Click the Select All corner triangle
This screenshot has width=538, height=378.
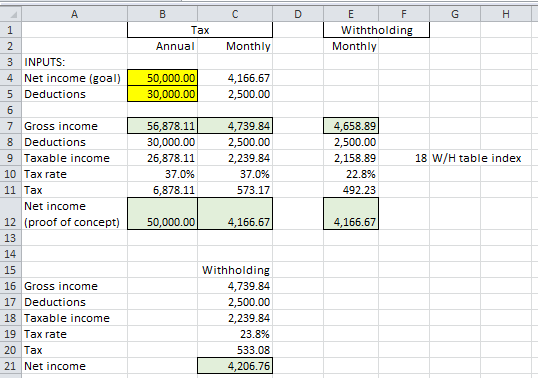(11, 14)
